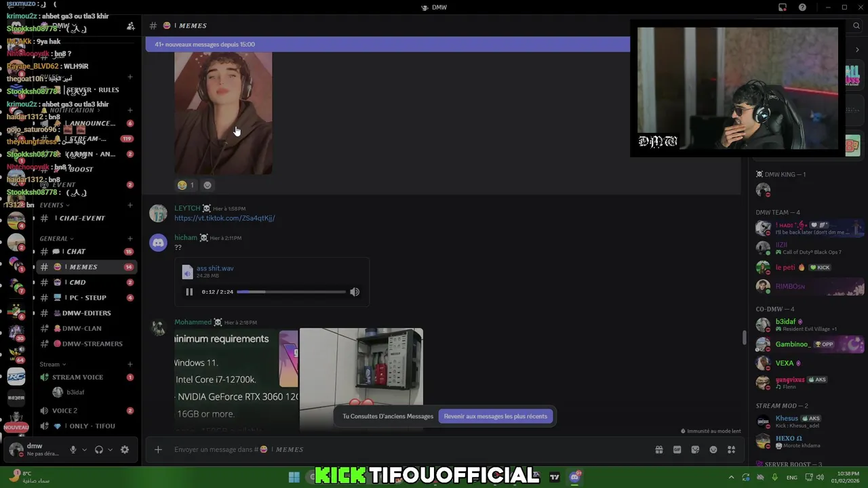Open Mohammed's minimum requirements image

click(236, 380)
